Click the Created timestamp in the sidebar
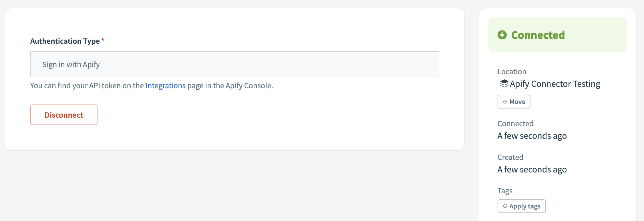Screen dimensions: 644x221 tap(532, 169)
